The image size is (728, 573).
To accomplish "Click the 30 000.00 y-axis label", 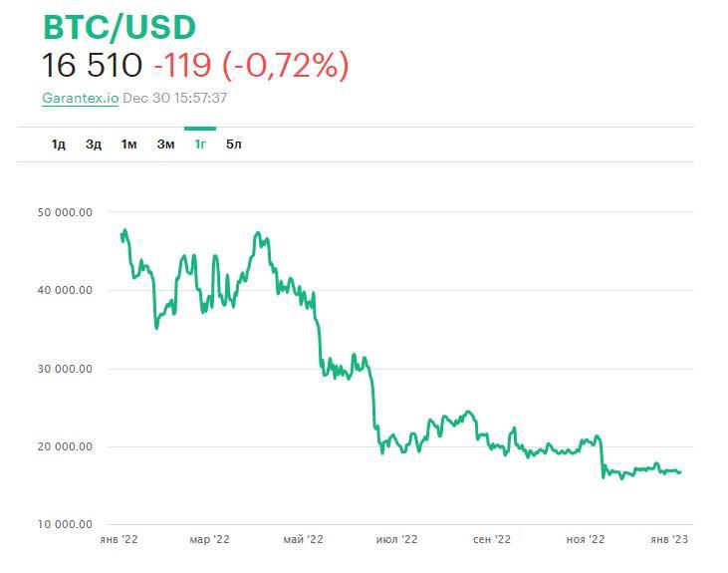I will pyautogui.click(x=65, y=369).
